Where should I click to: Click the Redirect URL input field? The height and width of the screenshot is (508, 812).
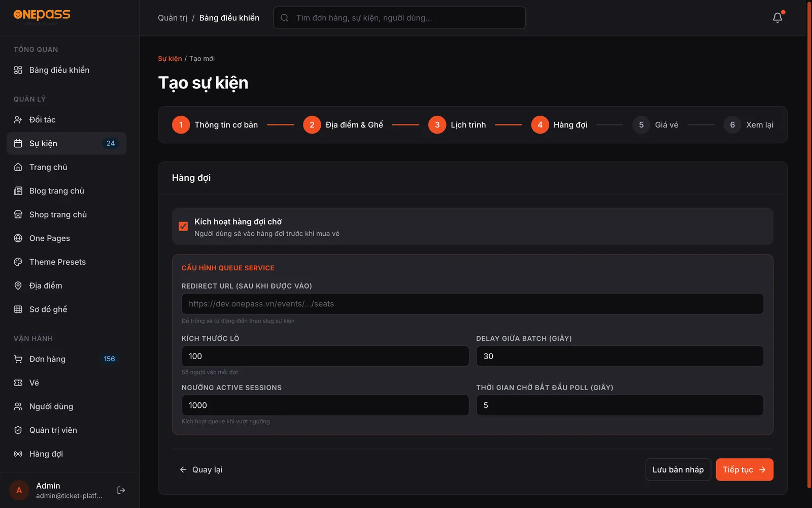472,304
